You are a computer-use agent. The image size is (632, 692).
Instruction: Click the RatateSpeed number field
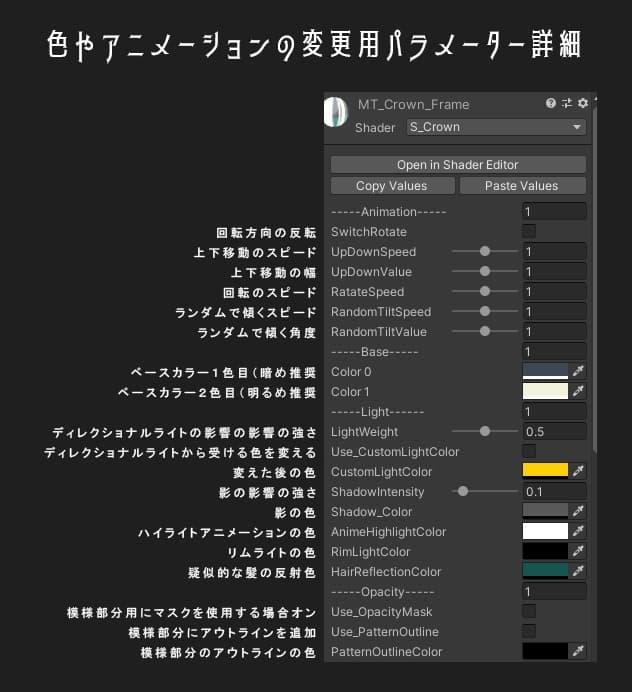coord(554,291)
